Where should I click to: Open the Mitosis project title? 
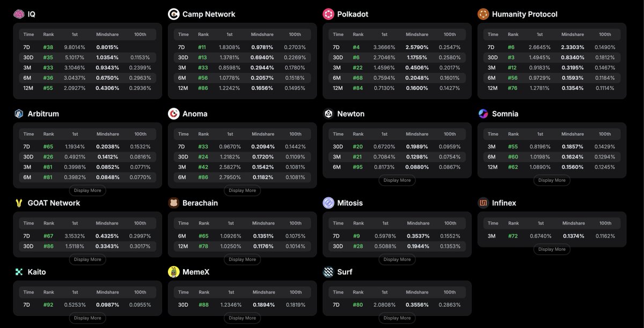[350, 203]
